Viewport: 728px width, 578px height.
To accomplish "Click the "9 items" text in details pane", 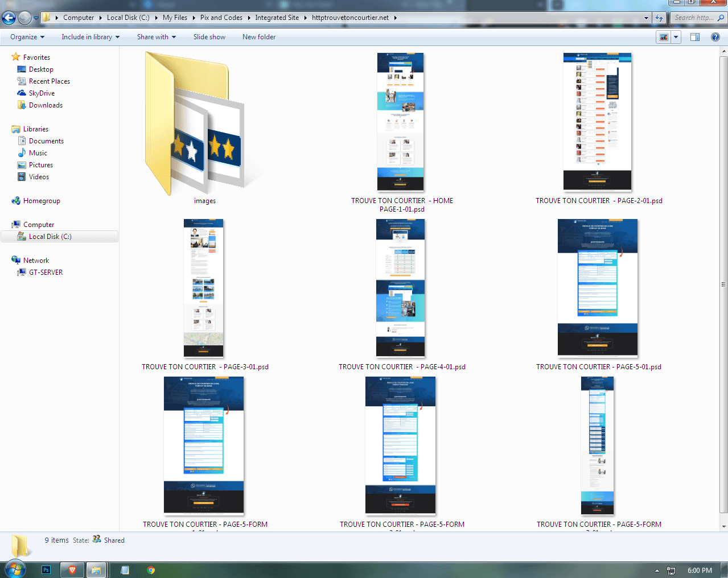I will tap(56, 540).
